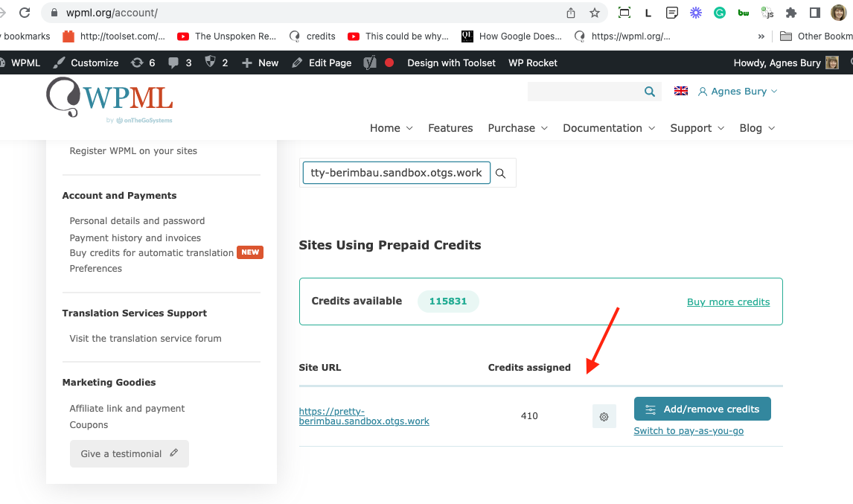853x504 pixels.
Task: Click the L extension icon
Action: 648,13
